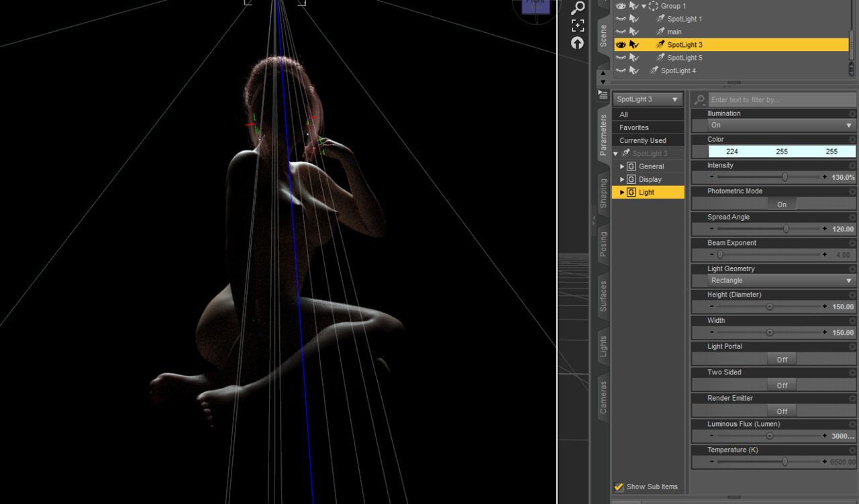859x504 pixels.
Task: Collapse the Group 1 tree node
Action: point(644,6)
